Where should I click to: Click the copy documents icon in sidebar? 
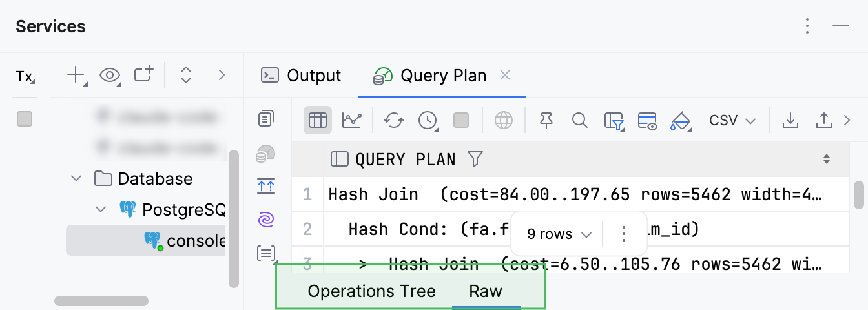point(266,119)
